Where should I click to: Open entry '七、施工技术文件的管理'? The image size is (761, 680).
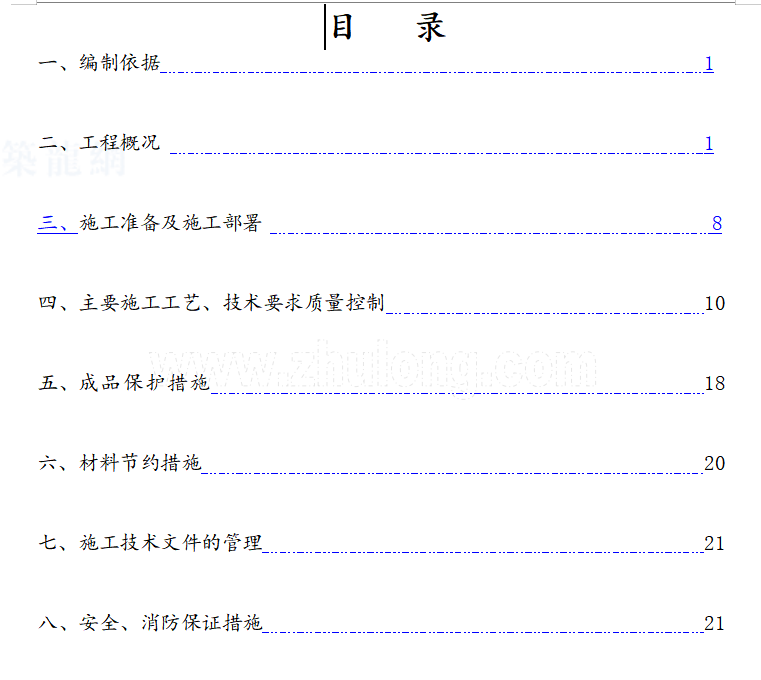(x=150, y=542)
